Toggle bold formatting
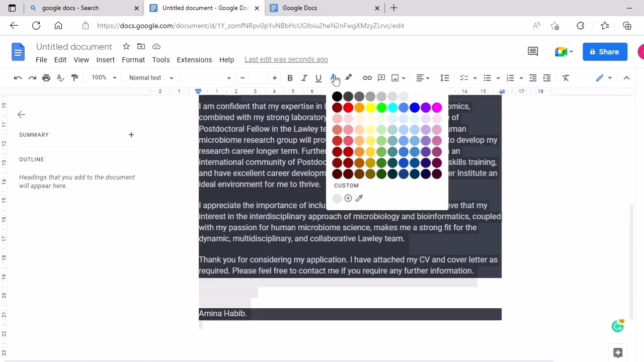The image size is (644, 362). tap(290, 77)
